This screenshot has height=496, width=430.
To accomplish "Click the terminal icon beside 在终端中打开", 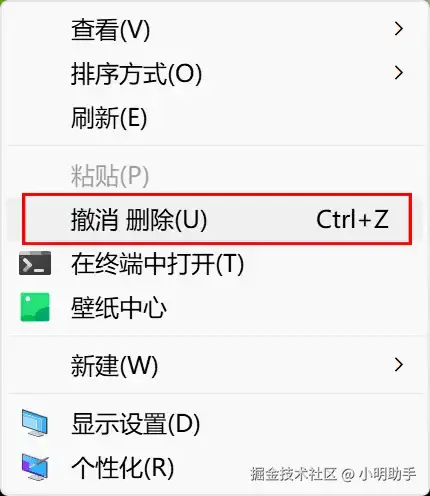I will point(35,263).
